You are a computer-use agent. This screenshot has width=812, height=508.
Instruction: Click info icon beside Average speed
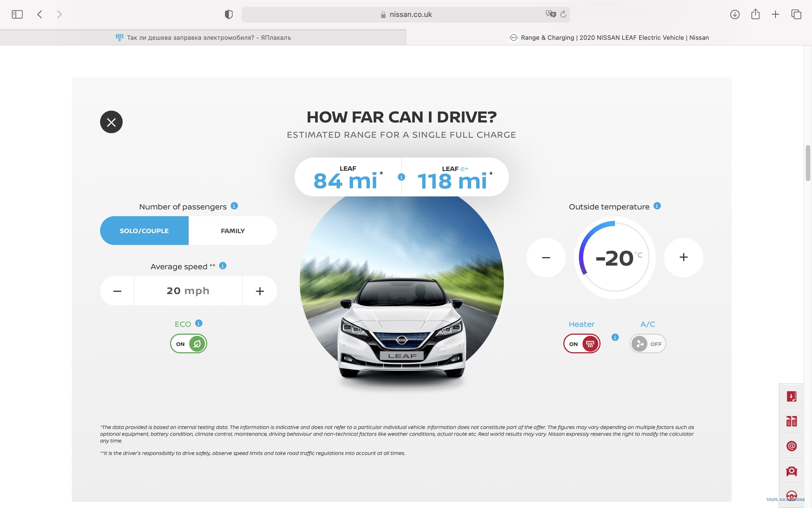pos(222,266)
